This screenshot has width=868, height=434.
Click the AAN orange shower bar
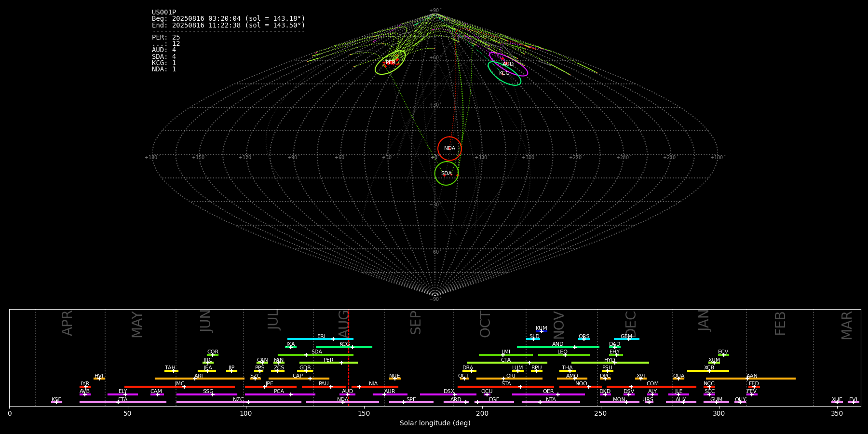pyautogui.click(x=751, y=379)
